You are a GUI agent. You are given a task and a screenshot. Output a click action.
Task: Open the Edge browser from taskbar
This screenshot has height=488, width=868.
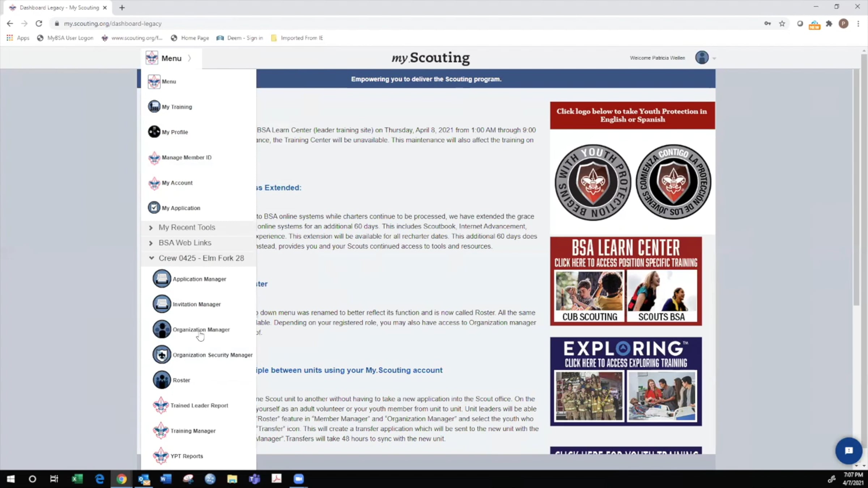[x=99, y=479]
